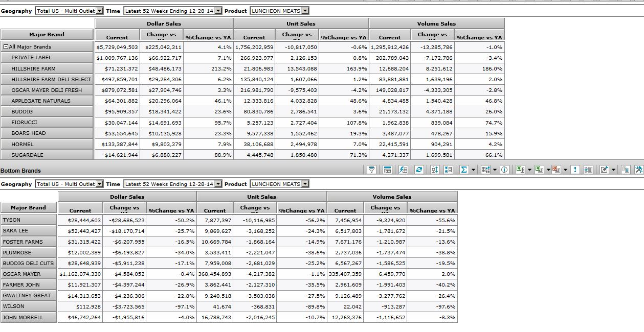Click the filter funnel icon in toolbar
The width and height of the screenshot is (644, 332).
(372, 170)
